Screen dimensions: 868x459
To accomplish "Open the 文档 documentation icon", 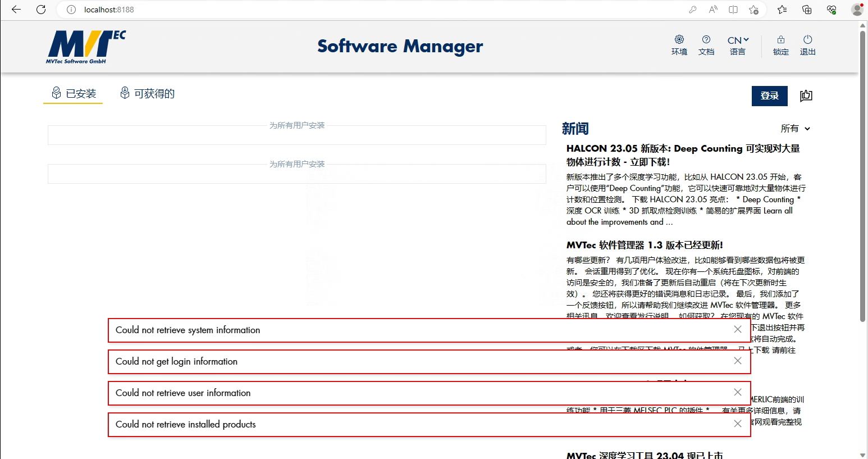I will point(706,45).
